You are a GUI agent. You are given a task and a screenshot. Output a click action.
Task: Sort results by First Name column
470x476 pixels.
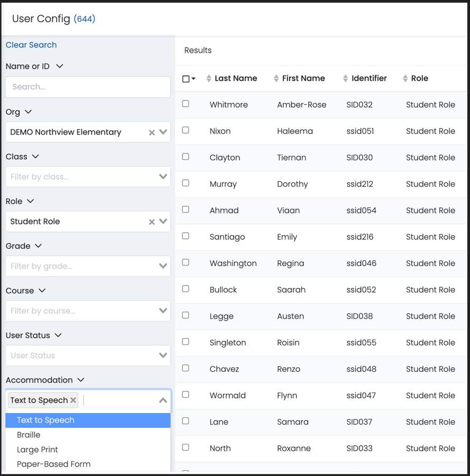pos(303,78)
